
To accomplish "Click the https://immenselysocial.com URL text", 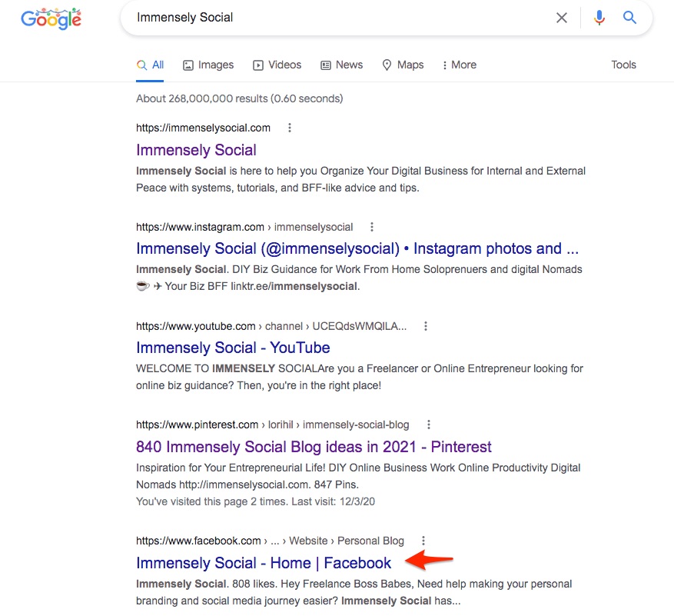I will [204, 128].
